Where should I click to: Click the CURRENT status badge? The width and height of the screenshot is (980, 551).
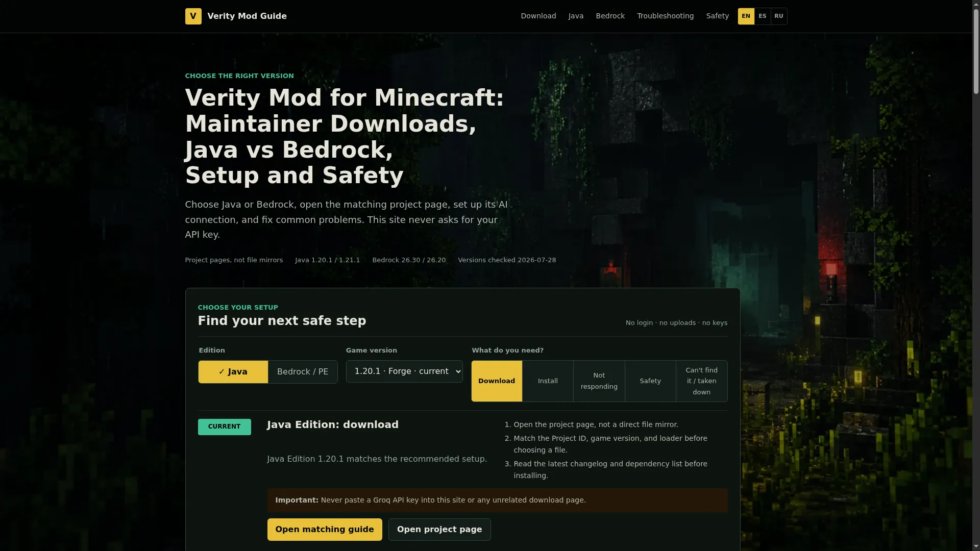coord(224,427)
